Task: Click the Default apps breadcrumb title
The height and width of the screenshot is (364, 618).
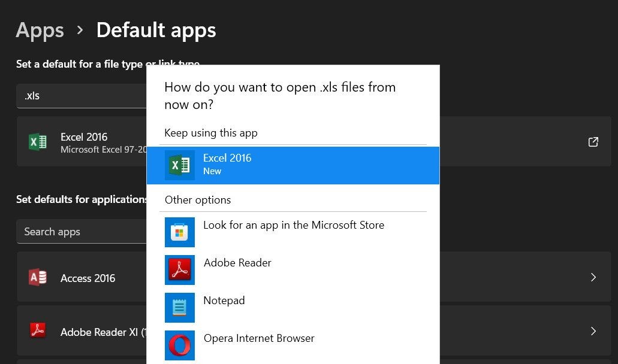Action: (156, 31)
